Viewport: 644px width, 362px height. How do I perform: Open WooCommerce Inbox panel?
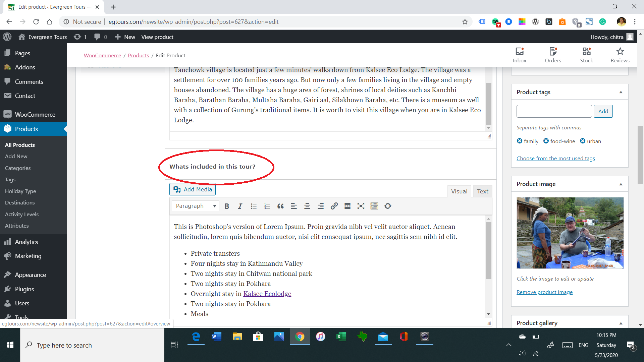(x=520, y=55)
